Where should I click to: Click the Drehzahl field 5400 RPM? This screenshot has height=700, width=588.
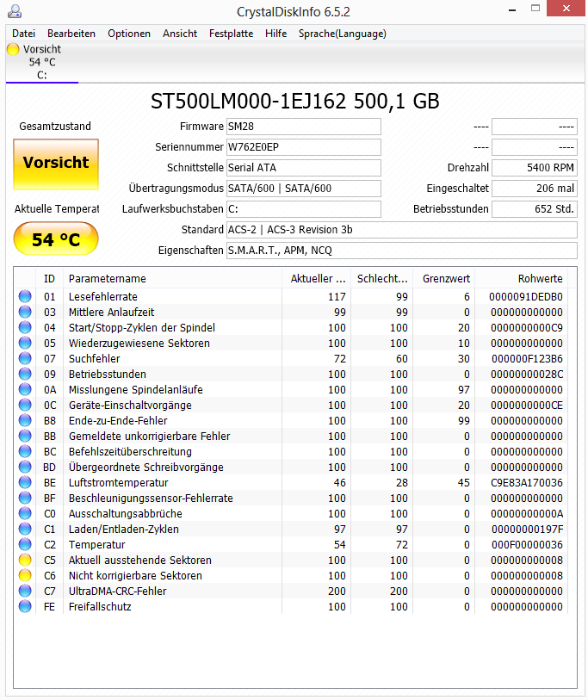click(x=535, y=167)
